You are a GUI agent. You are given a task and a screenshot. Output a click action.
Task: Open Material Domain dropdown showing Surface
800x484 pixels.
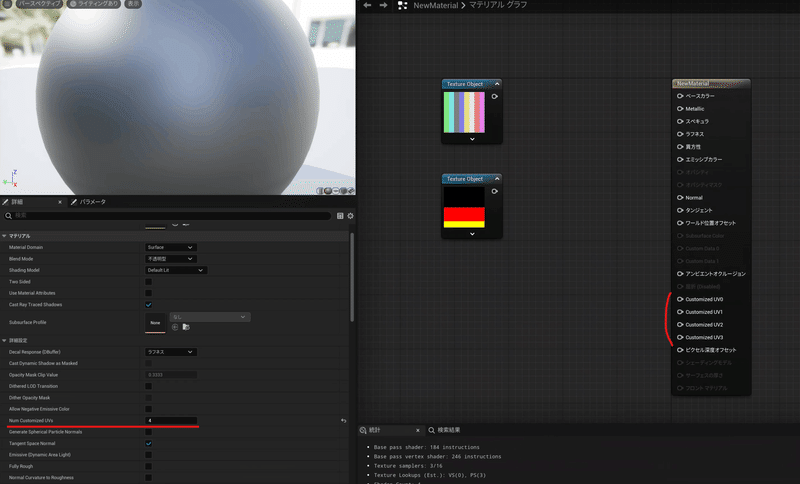click(x=170, y=247)
